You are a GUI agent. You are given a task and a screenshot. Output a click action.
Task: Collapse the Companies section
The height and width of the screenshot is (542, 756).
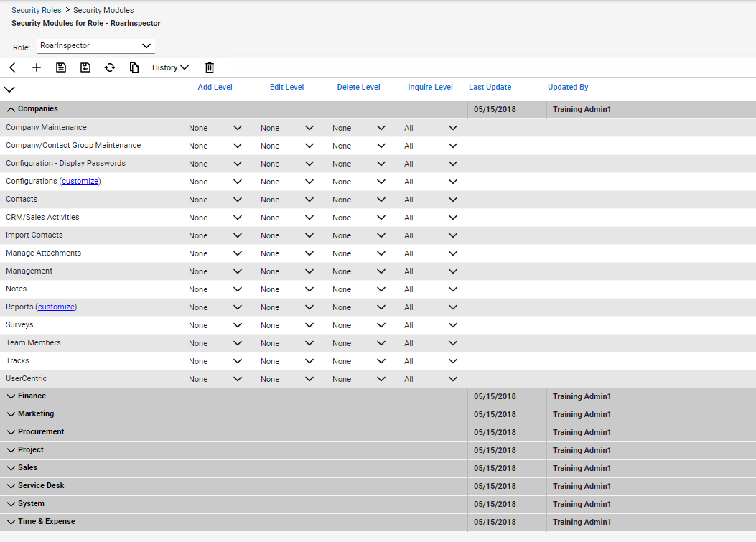(x=10, y=109)
